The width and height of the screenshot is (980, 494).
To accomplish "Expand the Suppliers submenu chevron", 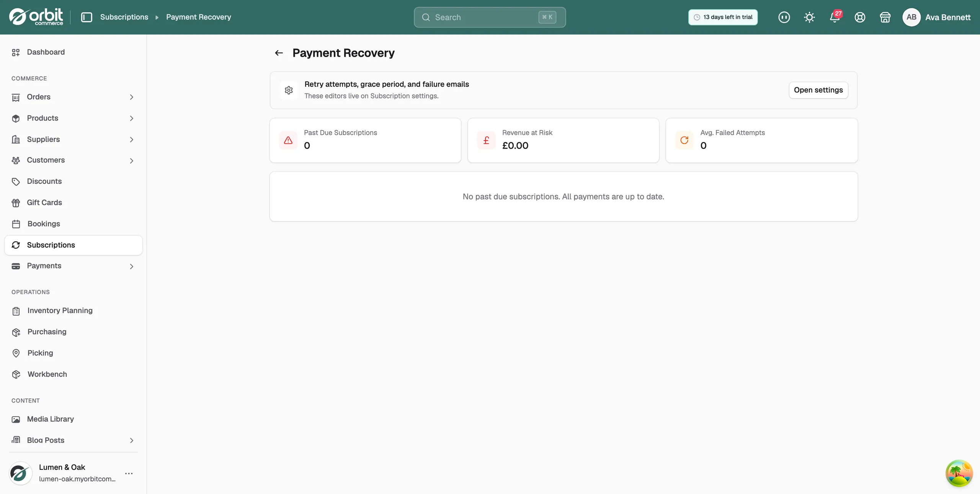I will (x=131, y=139).
